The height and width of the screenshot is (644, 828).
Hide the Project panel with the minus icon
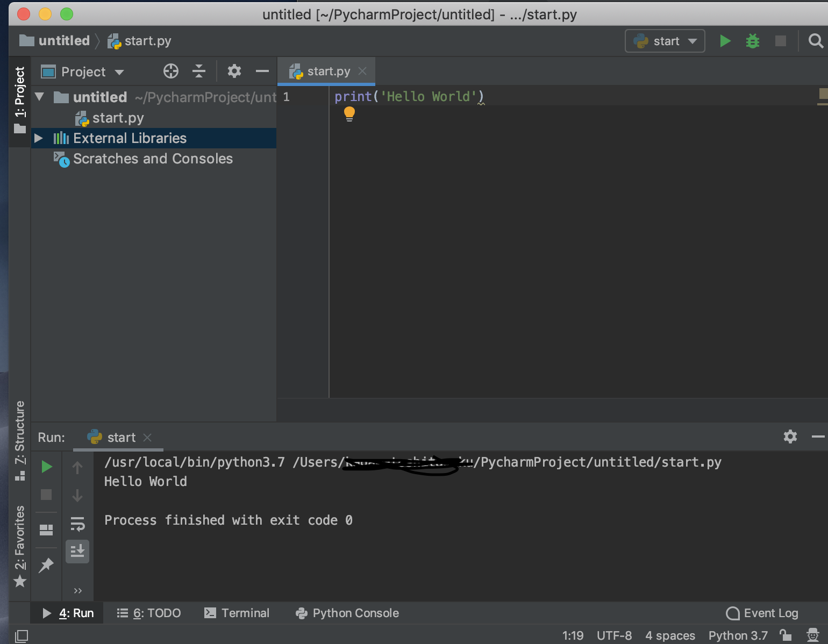click(262, 71)
